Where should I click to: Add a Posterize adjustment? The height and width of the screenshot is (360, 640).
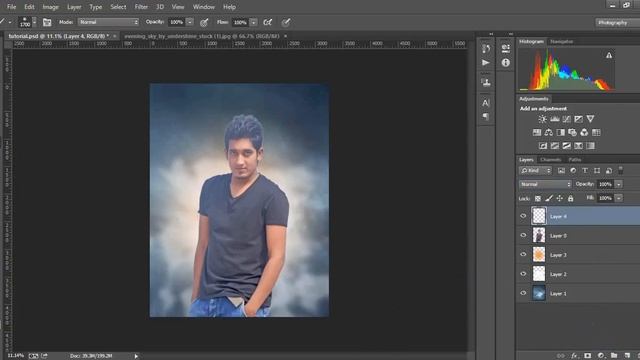tap(555, 146)
